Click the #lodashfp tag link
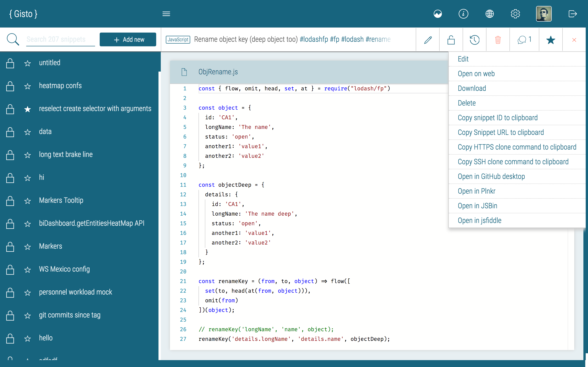The height and width of the screenshot is (367, 588). (x=314, y=39)
